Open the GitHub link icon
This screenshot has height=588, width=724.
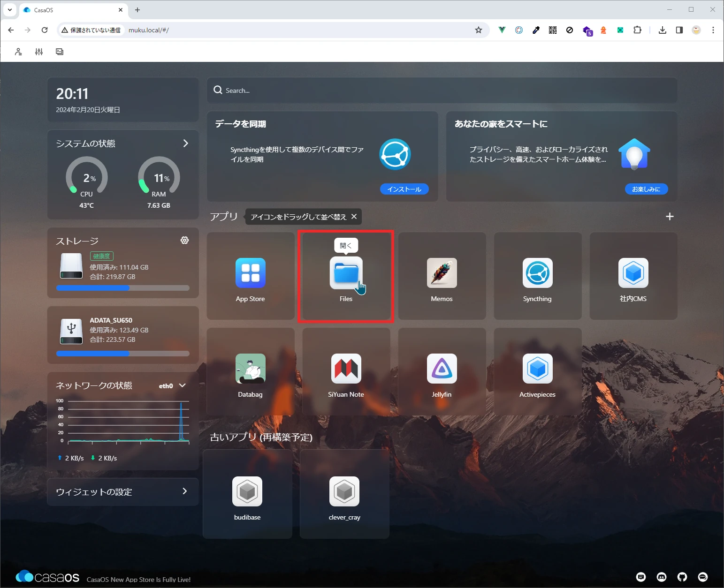(682, 577)
